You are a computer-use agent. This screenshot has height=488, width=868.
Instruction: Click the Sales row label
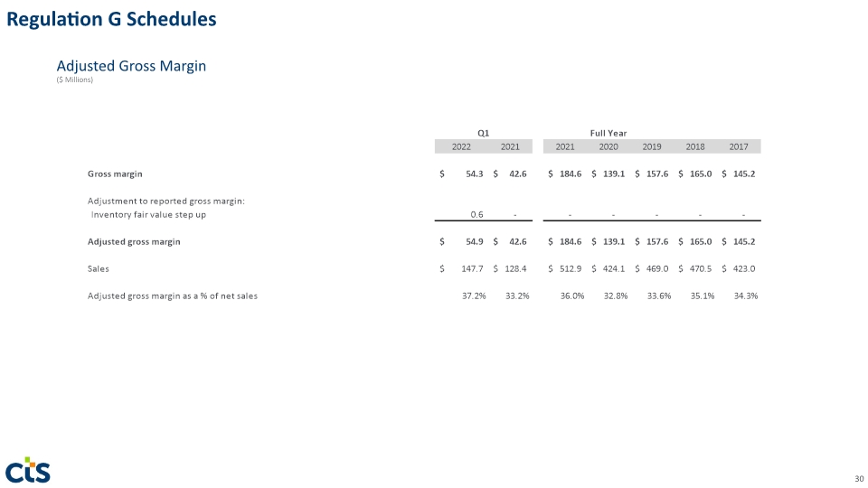point(98,269)
